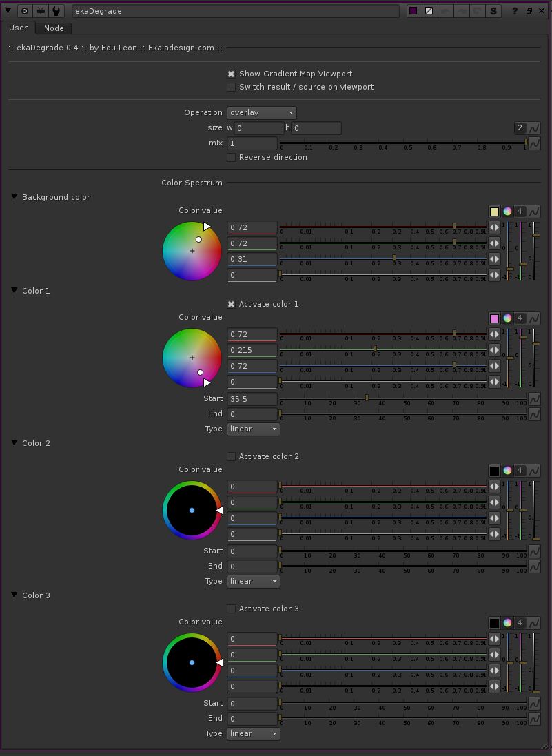
Task: Open Color 1 color wheel picker icon
Action: (507, 318)
